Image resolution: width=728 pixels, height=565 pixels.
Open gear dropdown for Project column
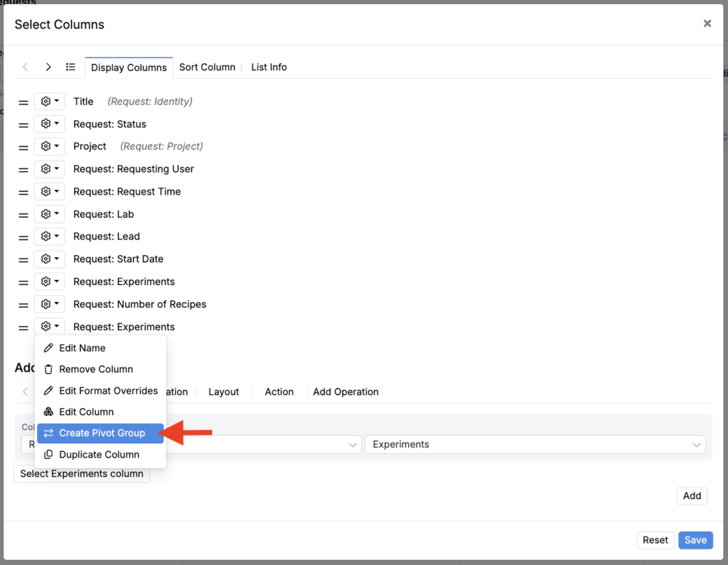click(49, 147)
